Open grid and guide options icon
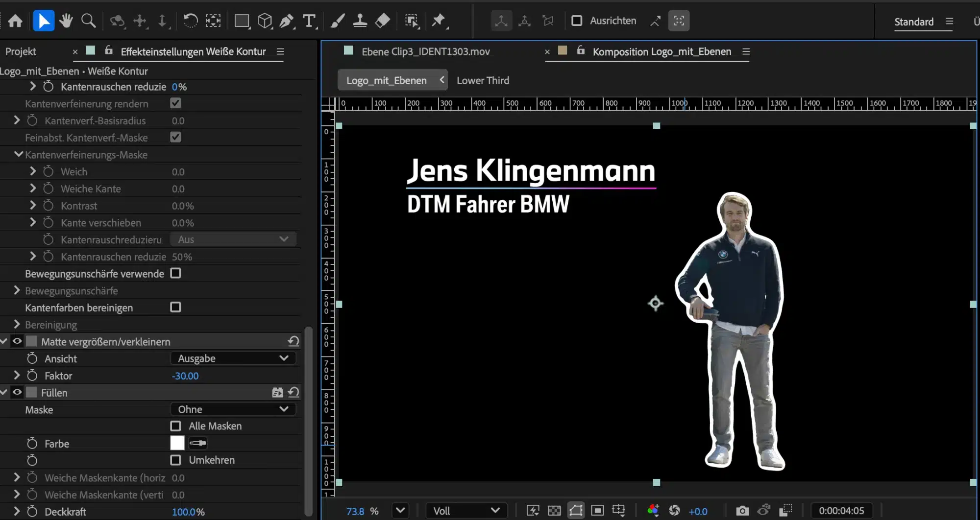980x520 pixels. click(x=619, y=511)
